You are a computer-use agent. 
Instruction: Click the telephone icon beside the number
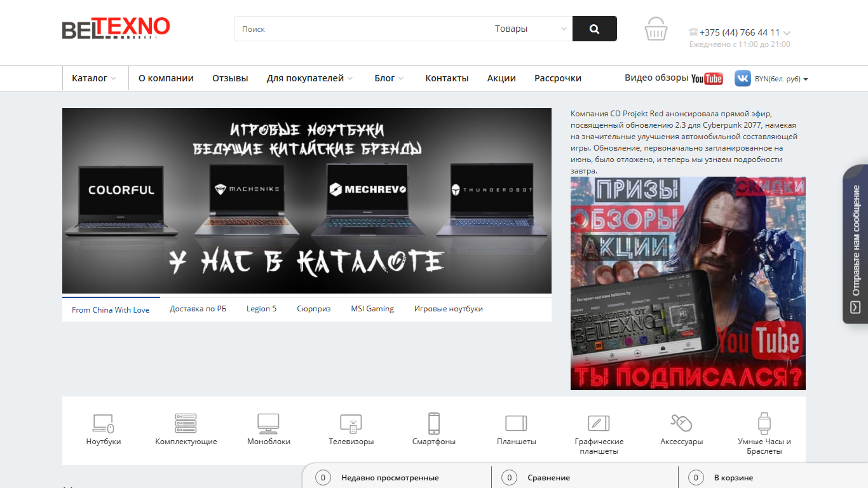point(693,32)
